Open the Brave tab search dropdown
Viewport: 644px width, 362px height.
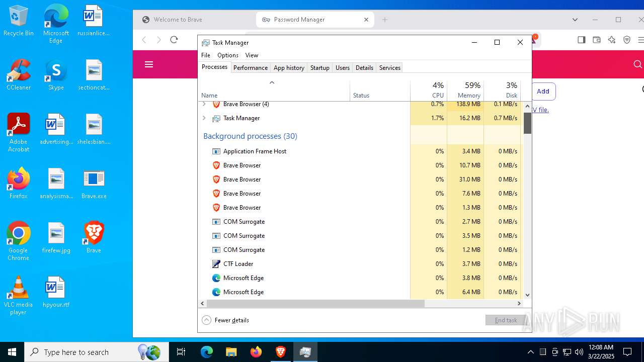point(575,20)
